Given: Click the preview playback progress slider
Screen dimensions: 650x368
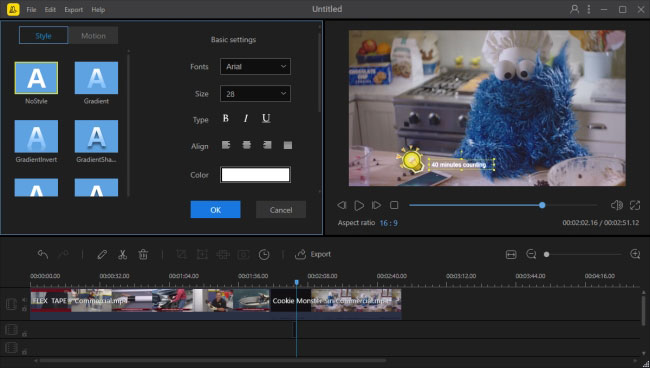Looking at the screenshot, I should [x=503, y=205].
